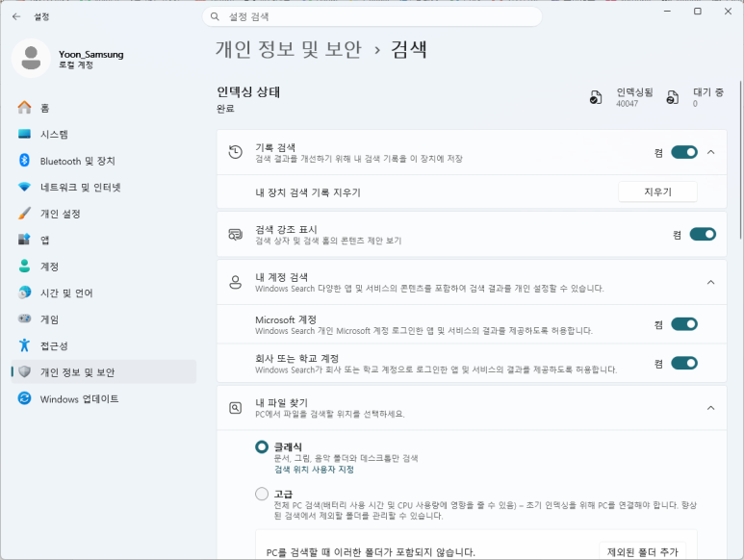This screenshot has height=560, width=744.
Task: Click the 로컬 계정 text
Action: (x=76, y=65)
